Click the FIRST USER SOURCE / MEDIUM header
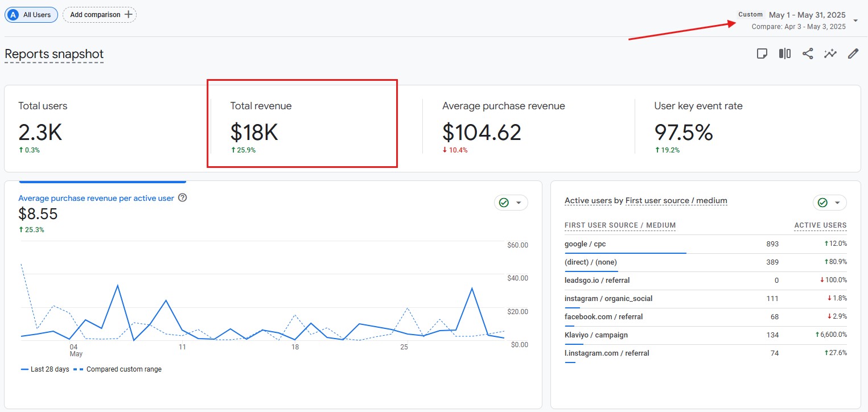This screenshot has width=868, height=412. (x=620, y=225)
